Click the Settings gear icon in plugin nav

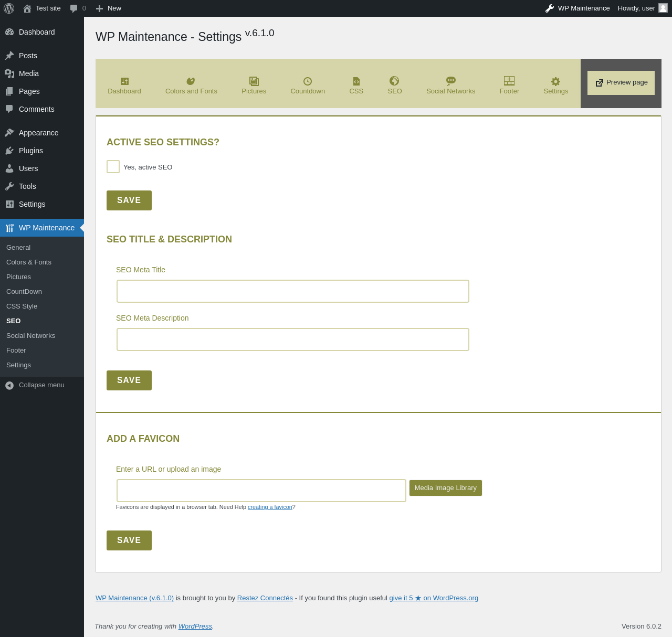coord(555,81)
